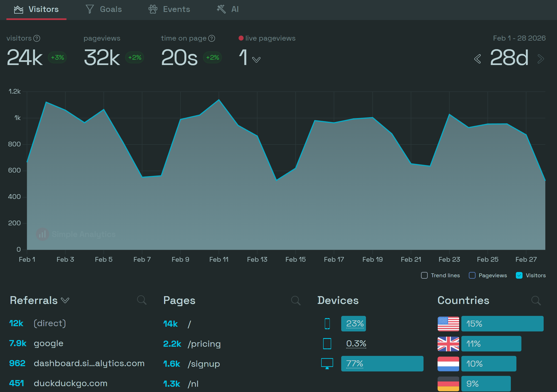Enable the Pageviews checkbox
This screenshot has height=392, width=557.
click(x=472, y=275)
